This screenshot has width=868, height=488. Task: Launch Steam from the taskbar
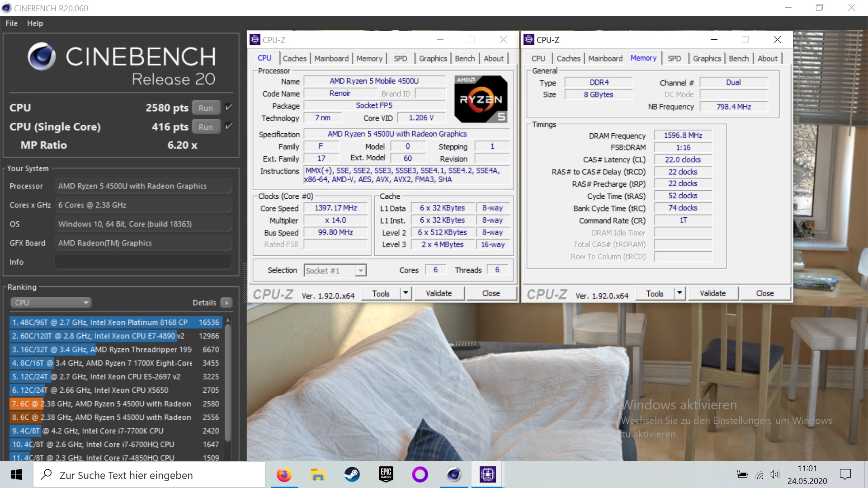tap(352, 474)
